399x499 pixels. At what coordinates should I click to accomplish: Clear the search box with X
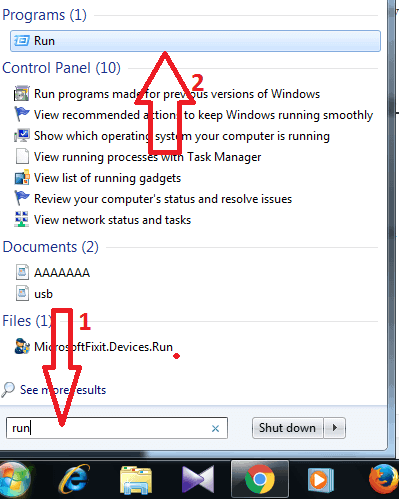(215, 428)
